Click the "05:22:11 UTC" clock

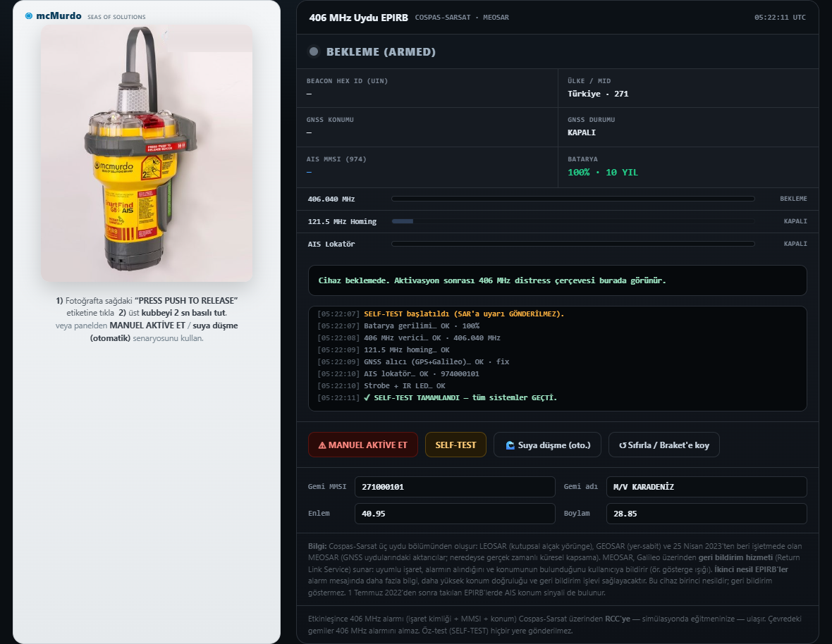point(780,18)
